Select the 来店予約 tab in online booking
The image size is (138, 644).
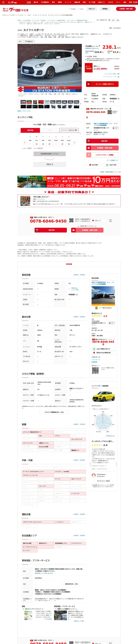[x=30, y=130]
